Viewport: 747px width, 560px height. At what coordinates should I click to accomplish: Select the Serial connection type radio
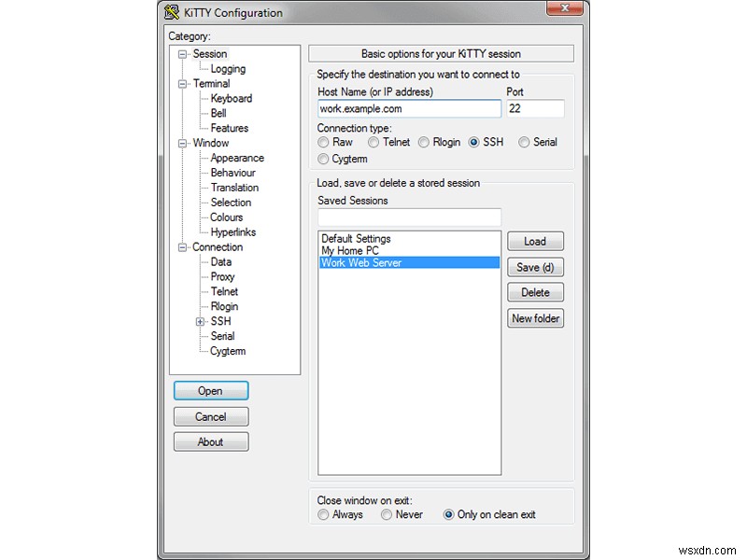[x=524, y=143]
